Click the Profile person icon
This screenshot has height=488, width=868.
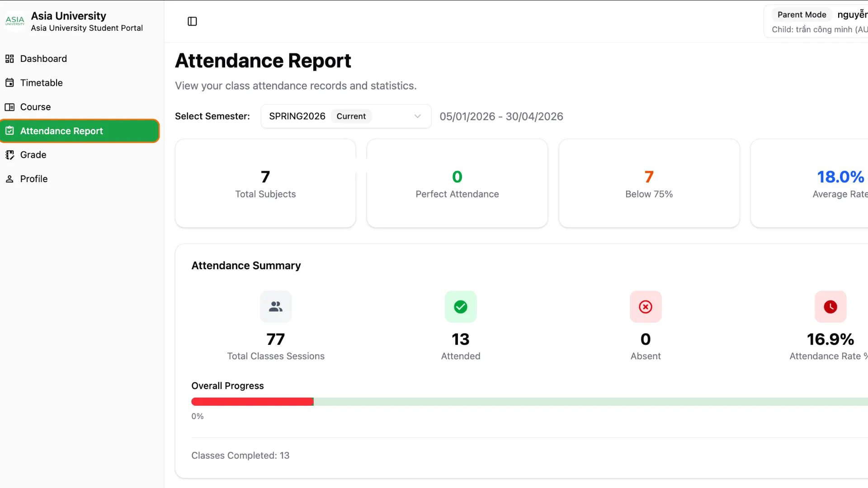point(9,179)
